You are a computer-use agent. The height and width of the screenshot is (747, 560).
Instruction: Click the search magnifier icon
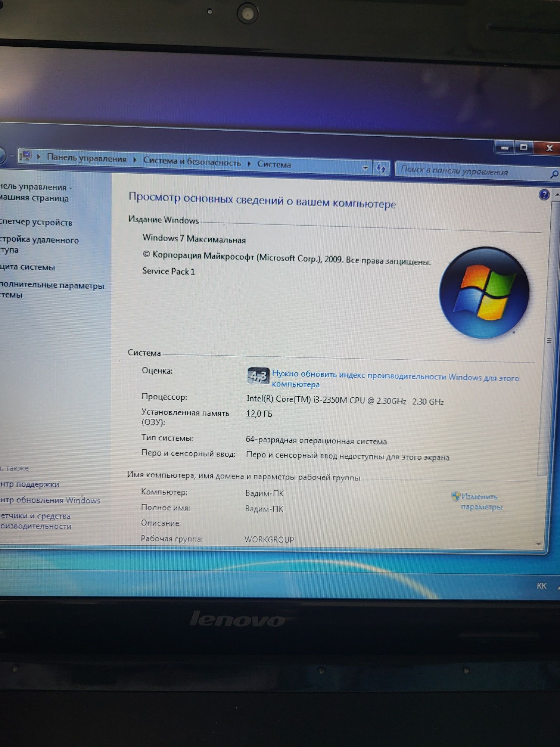click(x=554, y=174)
